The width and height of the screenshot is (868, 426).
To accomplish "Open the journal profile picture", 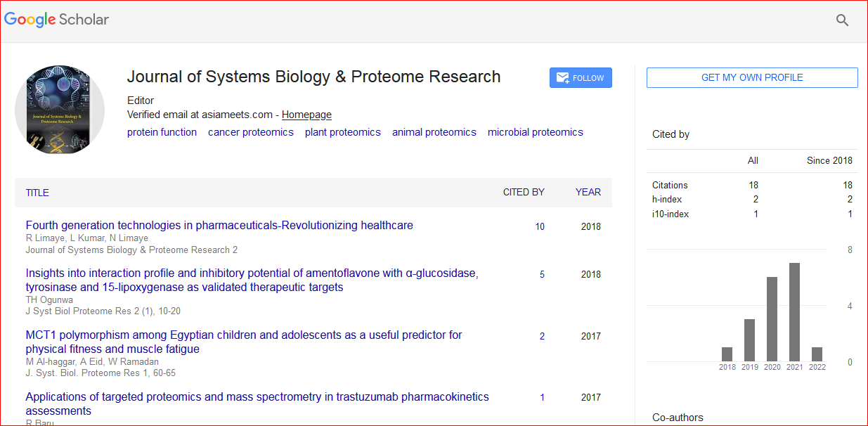I will [x=60, y=110].
